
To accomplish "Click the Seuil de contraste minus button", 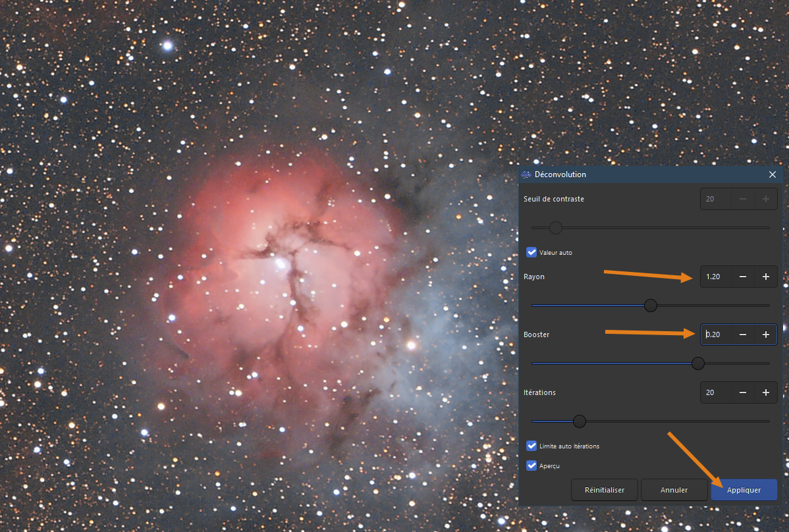I will [x=743, y=199].
